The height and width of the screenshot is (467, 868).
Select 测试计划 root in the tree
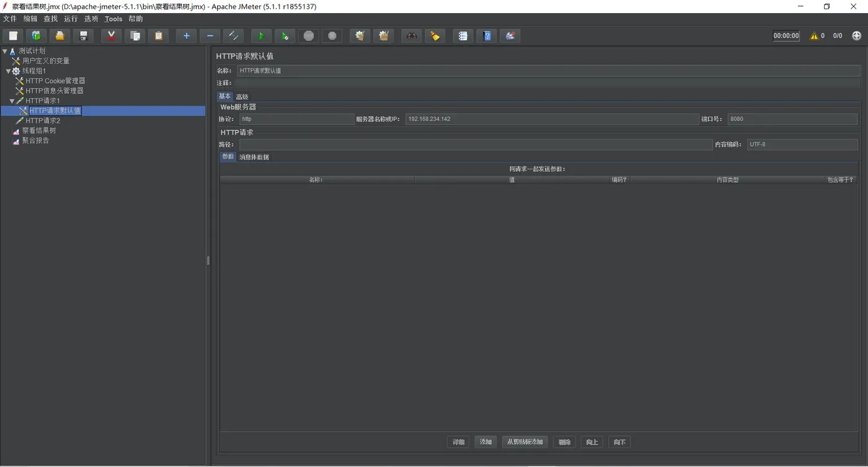pos(32,51)
